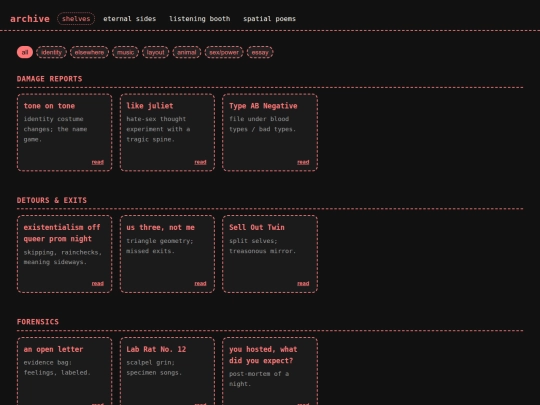Click 'identity costume changes' description text
The image size is (540, 405).
coord(55,129)
